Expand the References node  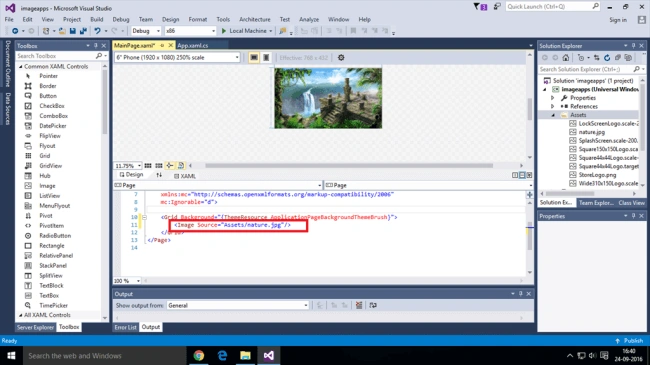[553, 107]
